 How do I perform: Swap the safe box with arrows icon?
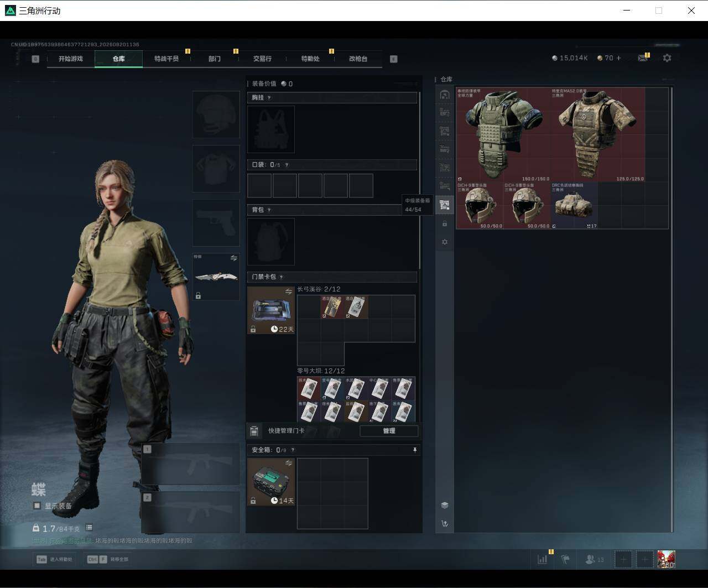(x=288, y=463)
